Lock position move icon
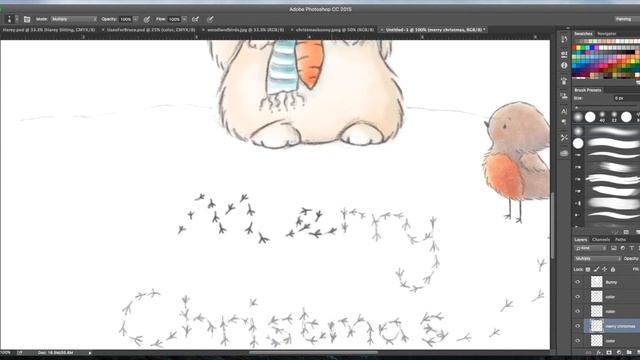This screenshot has height=360, width=640. coord(604,269)
